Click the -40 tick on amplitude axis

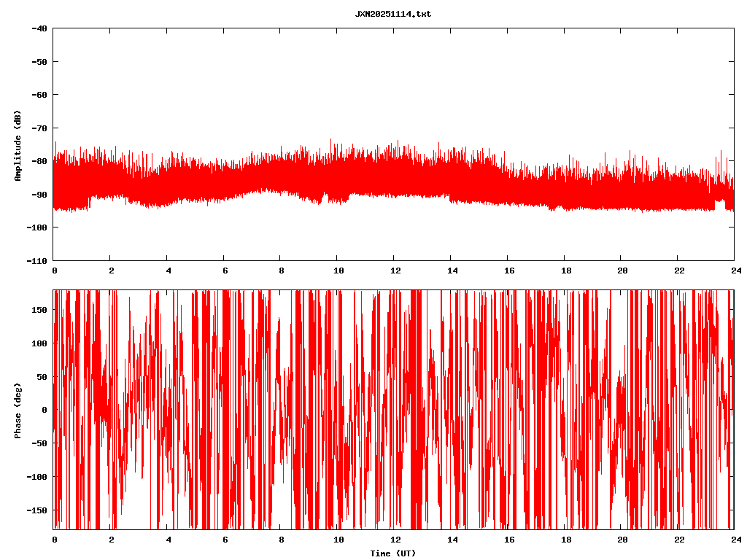pos(39,28)
